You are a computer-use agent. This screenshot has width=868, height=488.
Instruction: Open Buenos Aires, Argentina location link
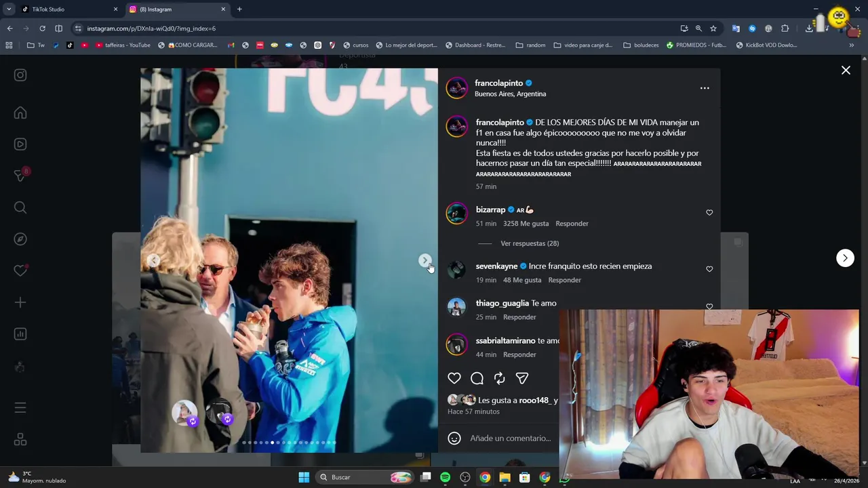click(510, 94)
